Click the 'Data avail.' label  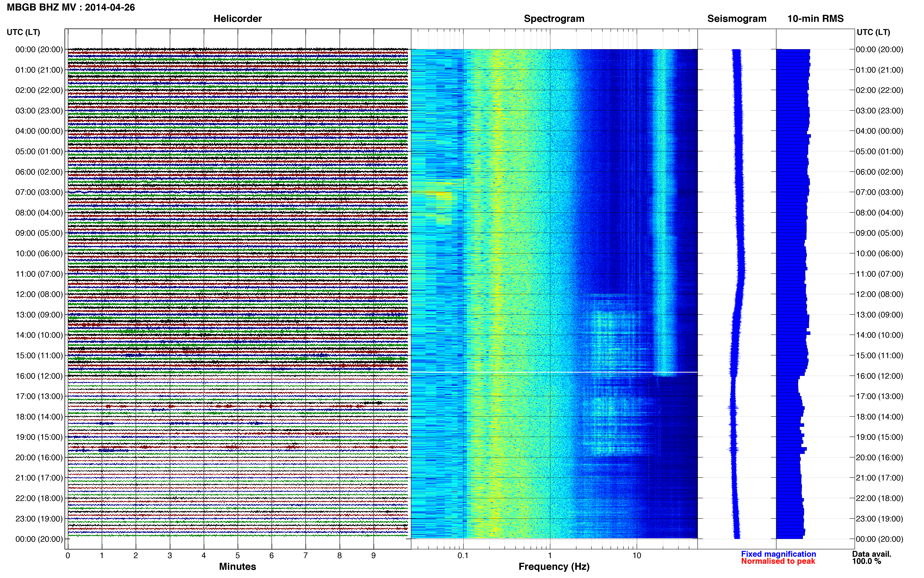click(872, 554)
